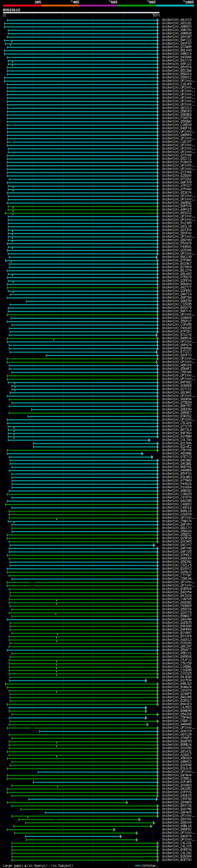Select the UniRef100_A7E7X3 label
The width and height of the screenshot is (197, 868).
177,457
